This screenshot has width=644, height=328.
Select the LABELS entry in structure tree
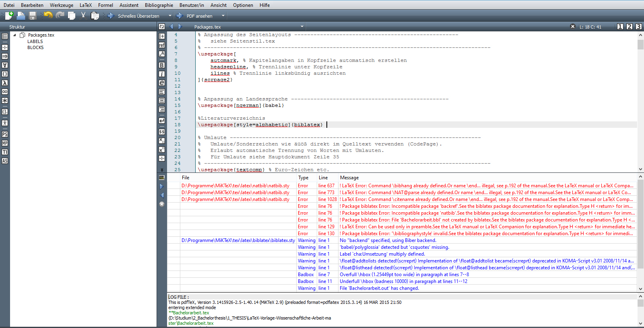pos(35,41)
